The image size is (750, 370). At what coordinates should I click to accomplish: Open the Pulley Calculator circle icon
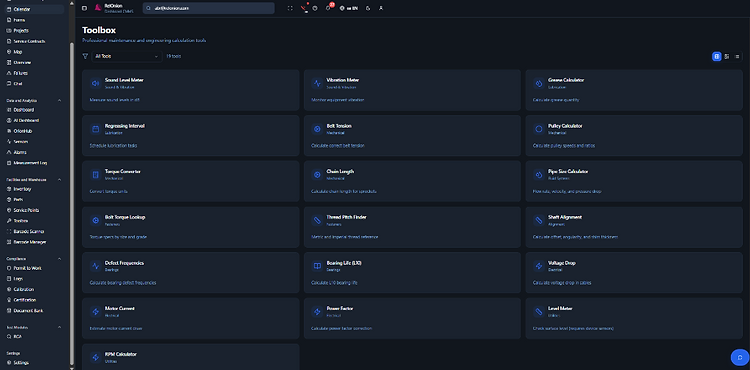(x=539, y=129)
